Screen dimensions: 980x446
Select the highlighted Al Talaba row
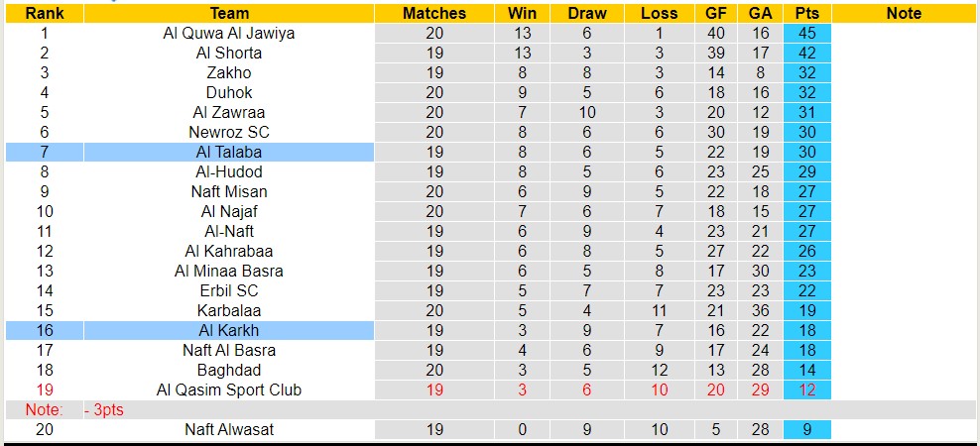(229, 152)
